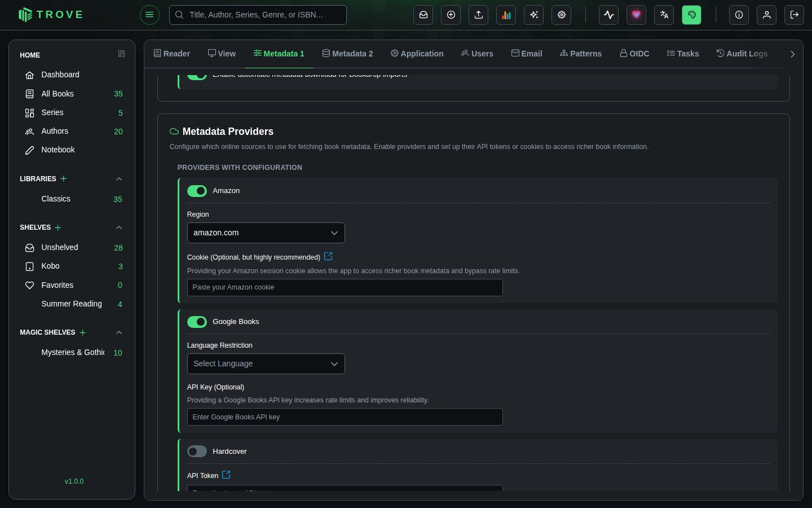Disable the Google Books provider toggle
This screenshot has width=812, height=508.
197,322
